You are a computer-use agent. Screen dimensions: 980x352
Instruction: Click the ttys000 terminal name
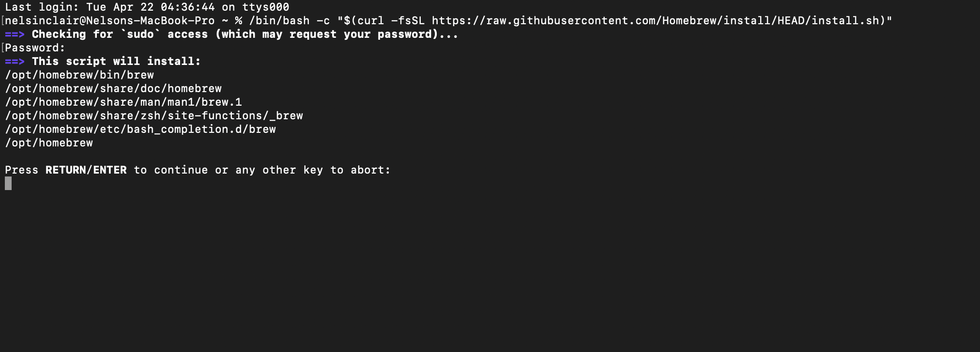point(266,7)
